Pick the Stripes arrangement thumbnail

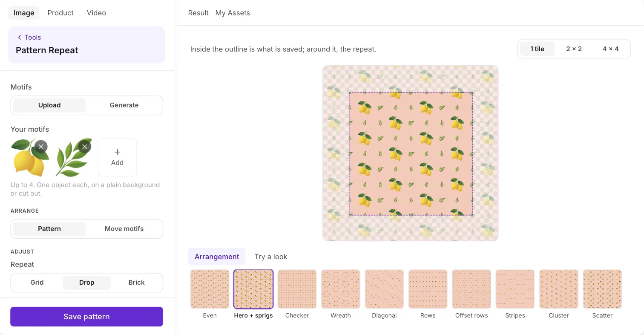click(515, 289)
